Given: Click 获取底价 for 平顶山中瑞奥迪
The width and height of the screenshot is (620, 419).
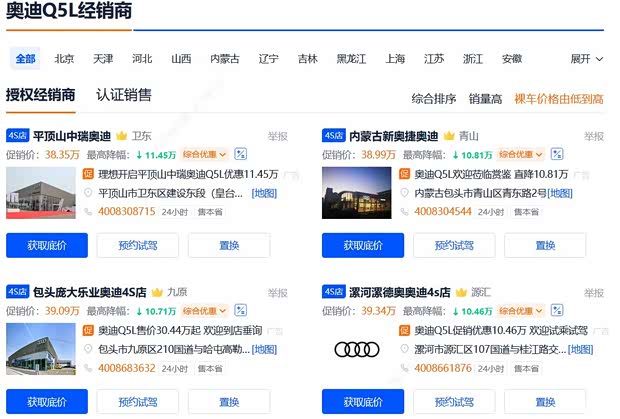Looking at the screenshot, I should 47,245.
